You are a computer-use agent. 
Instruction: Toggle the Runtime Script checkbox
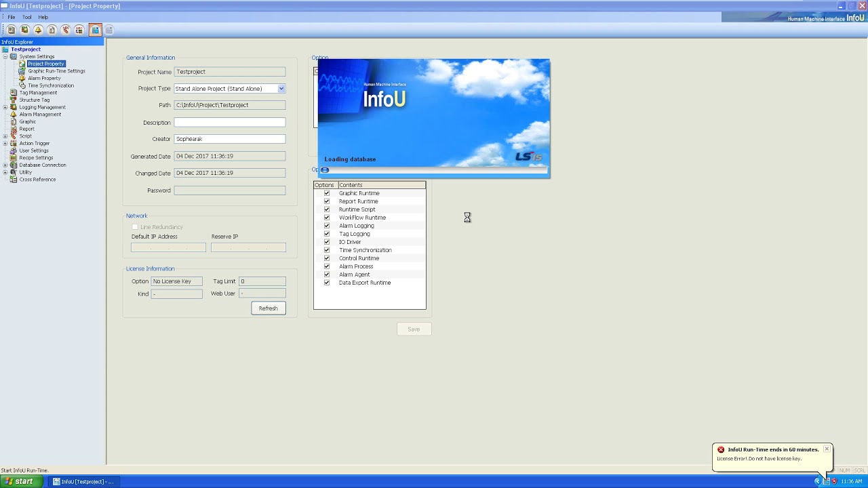tap(327, 209)
